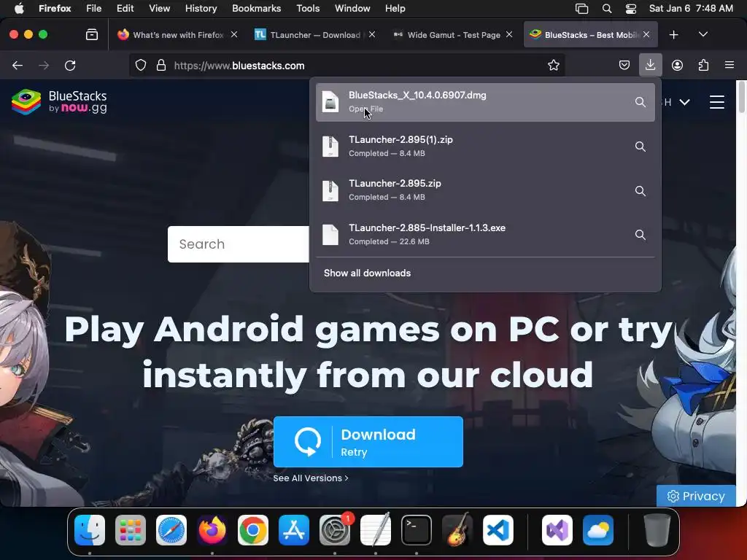Click the BlueStacks logo on the website
The width and height of the screenshot is (747, 560).
[x=59, y=102]
